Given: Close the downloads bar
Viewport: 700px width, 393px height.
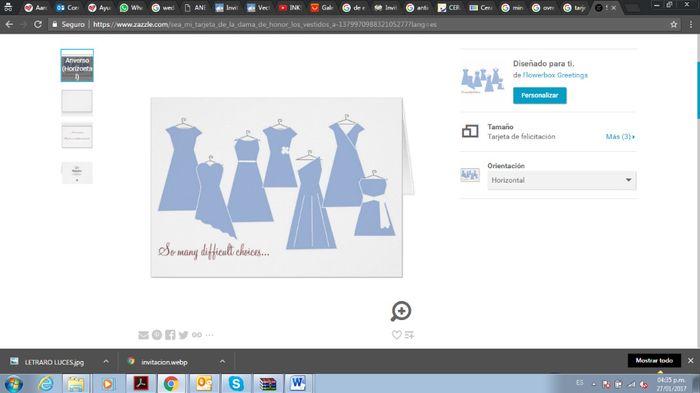Looking at the screenshot, I should [691, 360].
